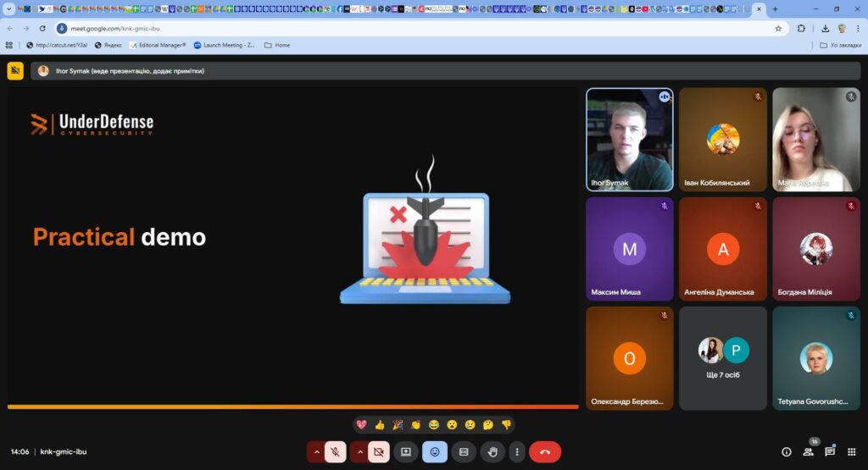This screenshot has width=868, height=470.
Task: Expand camera video settings arrow
Action: point(359,452)
